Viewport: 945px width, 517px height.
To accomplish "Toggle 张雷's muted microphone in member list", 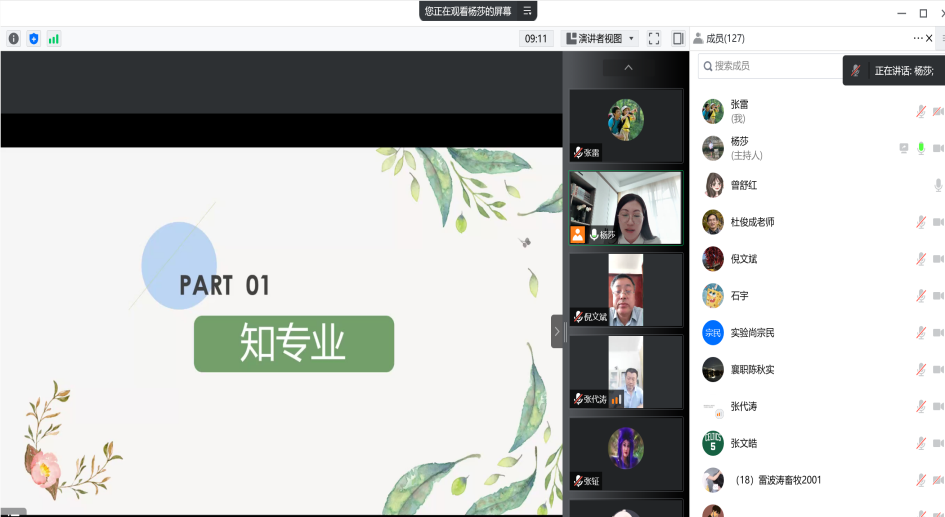I will [x=921, y=111].
